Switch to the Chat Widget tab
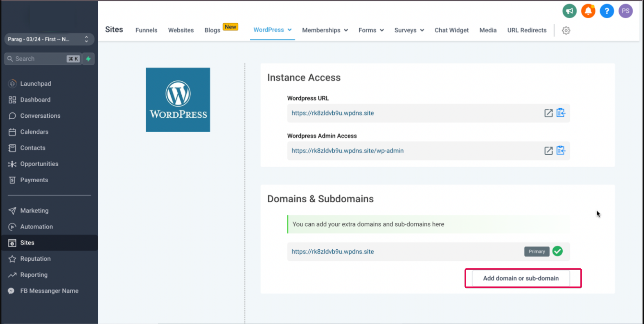 point(452,30)
